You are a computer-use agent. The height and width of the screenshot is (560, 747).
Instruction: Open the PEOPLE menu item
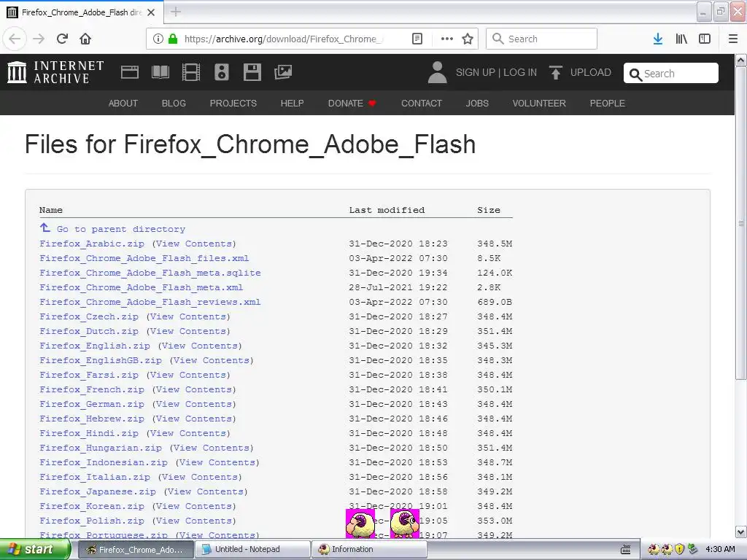(608, 104)
